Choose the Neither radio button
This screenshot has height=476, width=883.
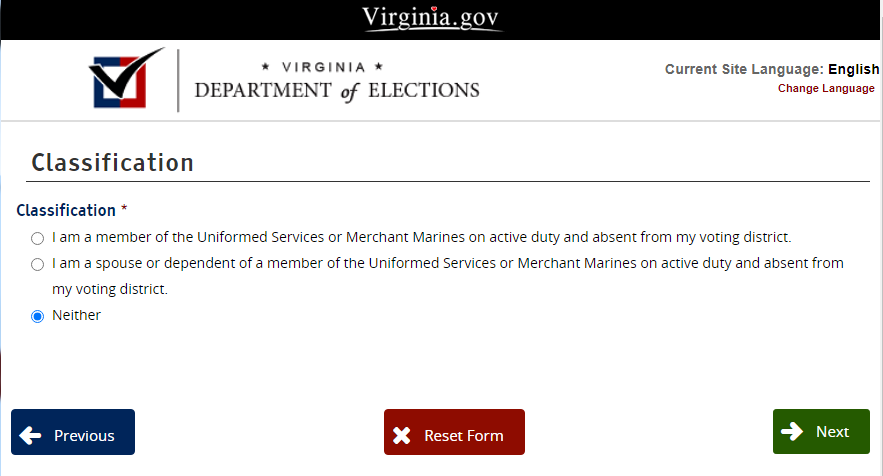[x=37, y=316]
